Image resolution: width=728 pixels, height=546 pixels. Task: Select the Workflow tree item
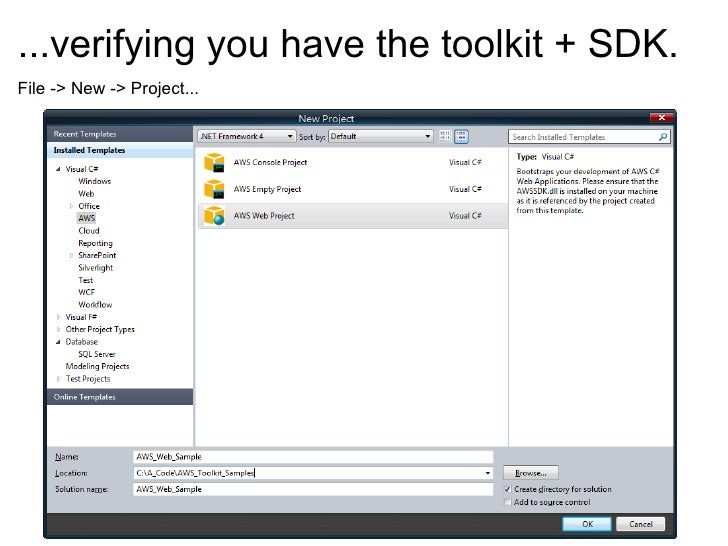[x=95, y=305]
